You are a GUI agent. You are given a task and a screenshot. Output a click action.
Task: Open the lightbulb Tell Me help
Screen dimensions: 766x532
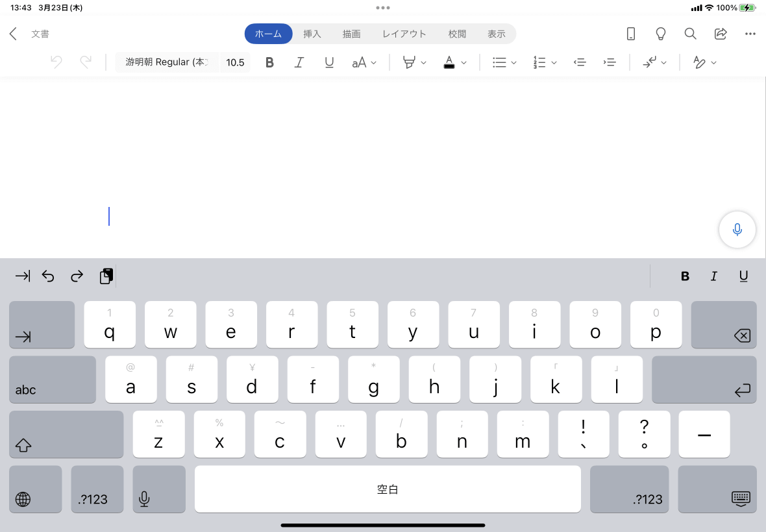660,34
